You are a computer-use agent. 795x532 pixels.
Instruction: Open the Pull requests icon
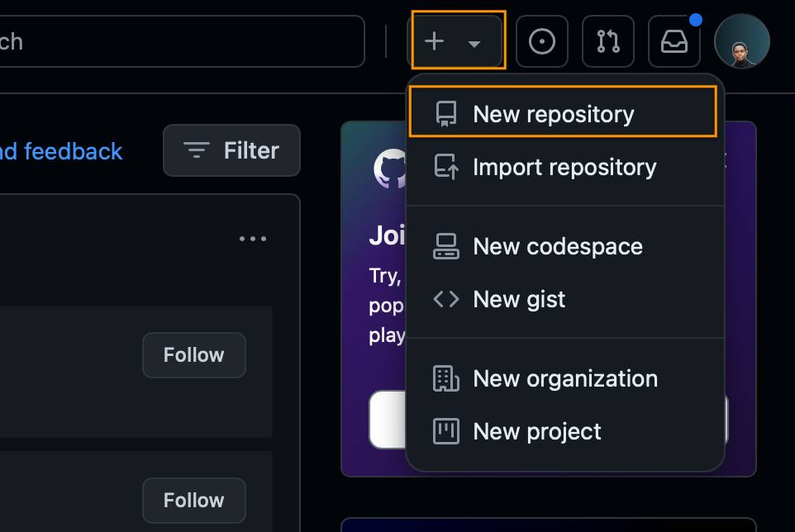coord(608,41)
